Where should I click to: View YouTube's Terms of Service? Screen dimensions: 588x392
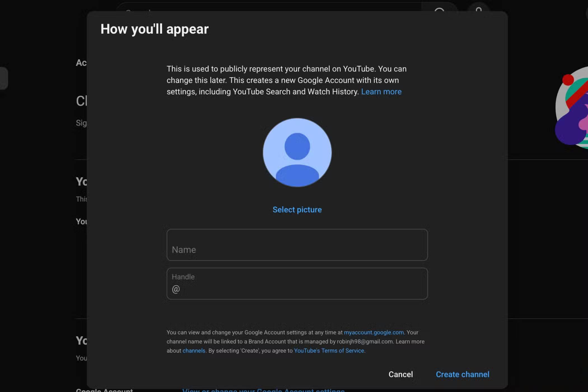click(x=329, y=351)
